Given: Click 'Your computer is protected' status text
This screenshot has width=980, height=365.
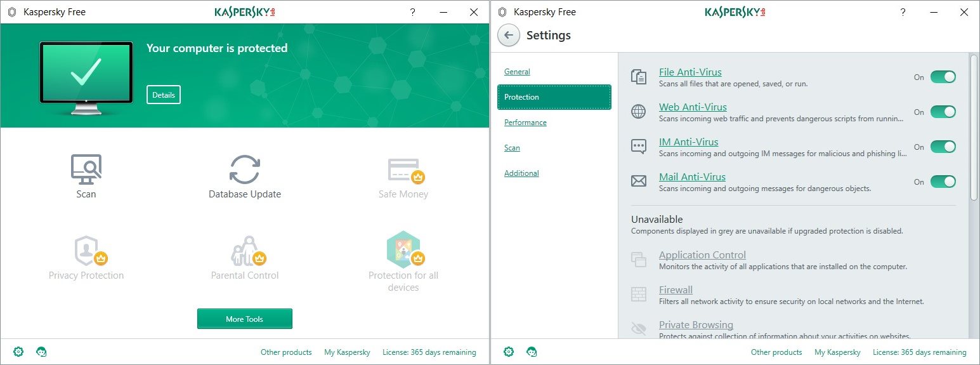Looking at the screenshot, I should click(217, 48).
